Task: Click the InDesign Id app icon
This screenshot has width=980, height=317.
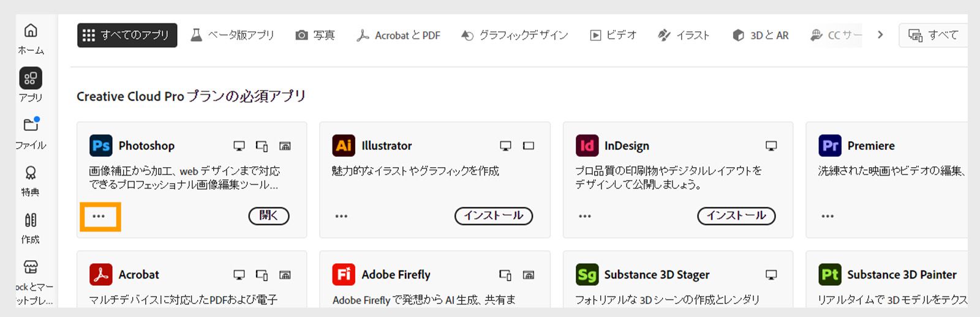Action: click(587, 146)
